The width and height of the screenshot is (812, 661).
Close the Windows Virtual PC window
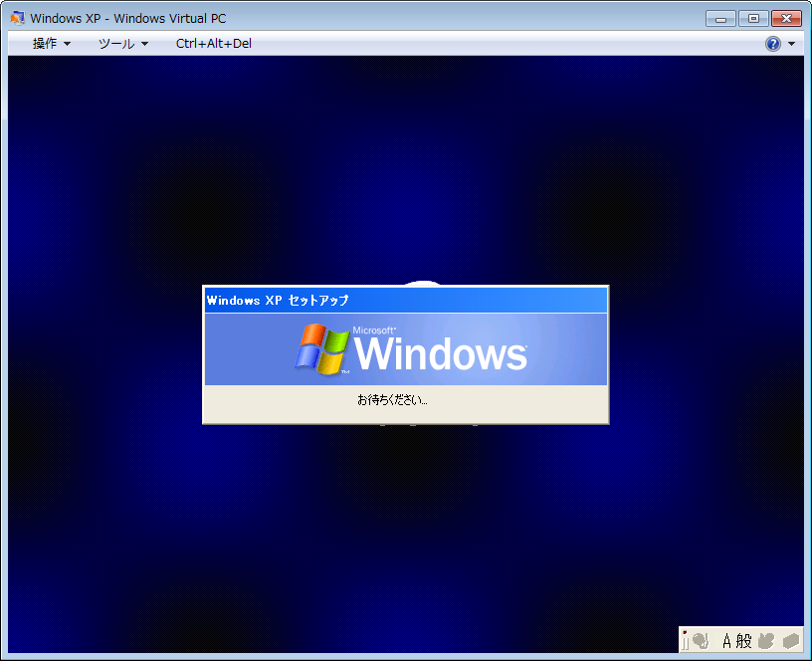coord(786,19)
